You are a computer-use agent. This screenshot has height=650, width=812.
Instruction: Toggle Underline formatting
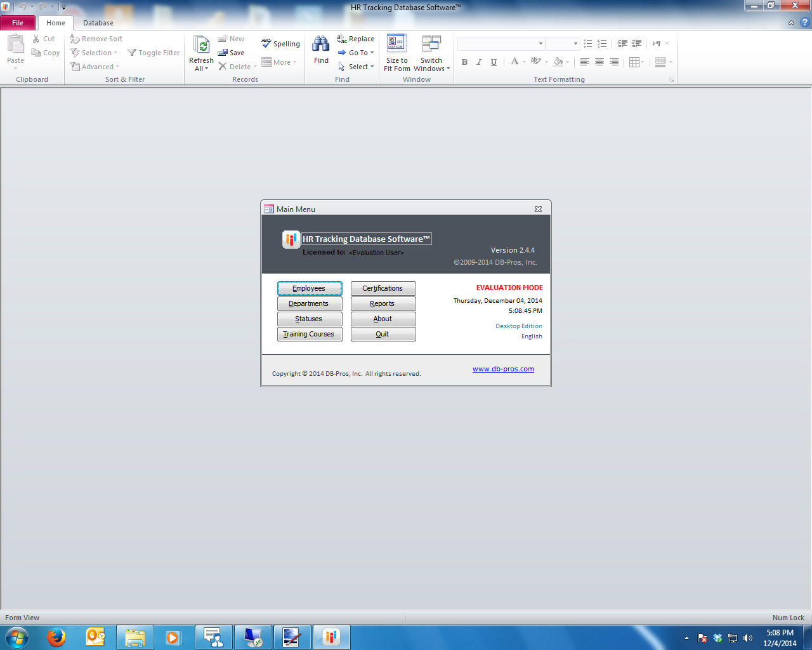point(494,62)
